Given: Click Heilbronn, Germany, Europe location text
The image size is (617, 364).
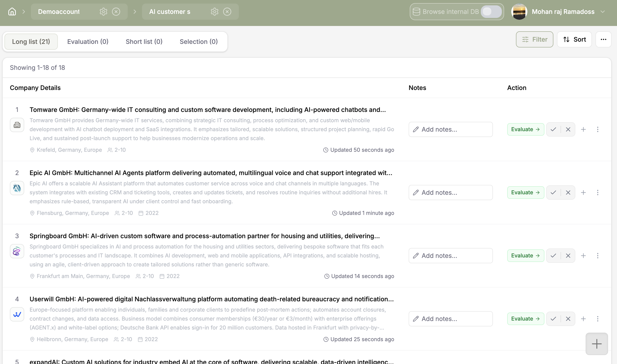Looking at the screenshot, I should [72, 339].
